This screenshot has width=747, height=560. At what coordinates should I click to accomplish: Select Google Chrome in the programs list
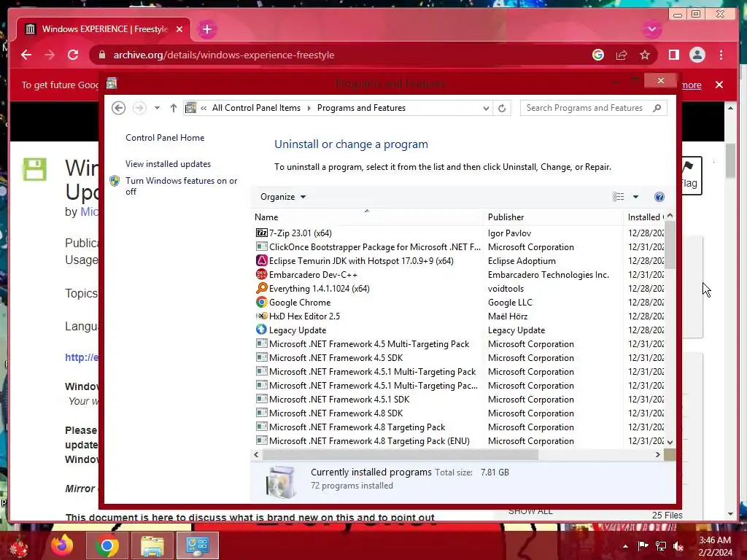click(293, 303)
